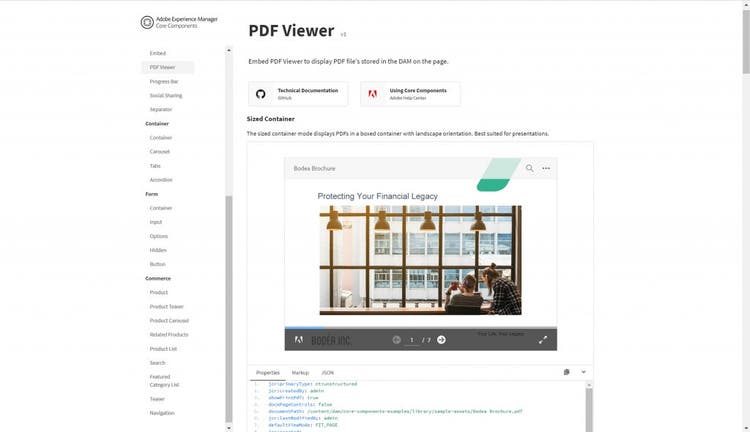Navigate to Product Teaser in sidebar
The height and width of the screenshot is (432, 750).
167,306
